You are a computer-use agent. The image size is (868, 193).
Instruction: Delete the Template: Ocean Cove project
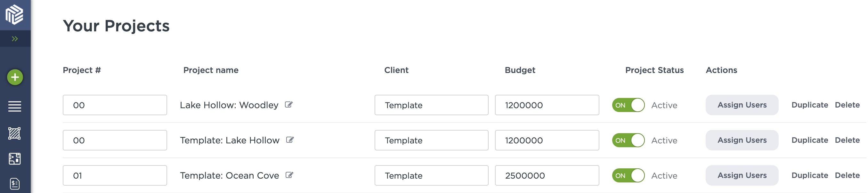[x=847, y=175]
